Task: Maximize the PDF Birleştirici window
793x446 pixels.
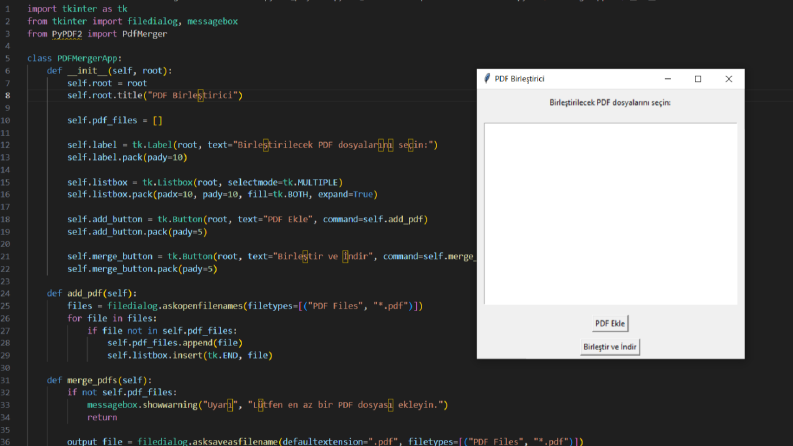Action: pos(698,79)
